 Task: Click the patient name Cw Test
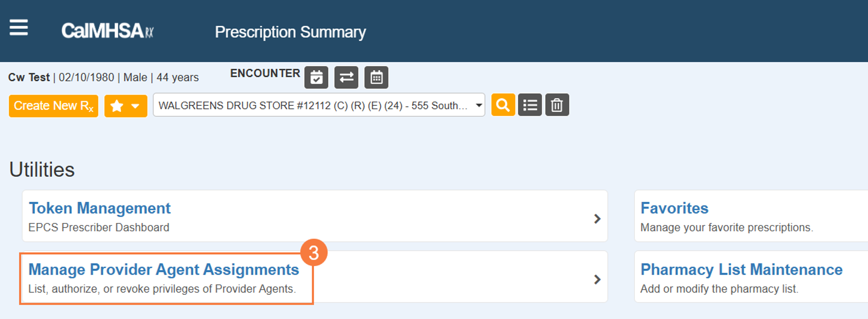(x=29, y=78)
